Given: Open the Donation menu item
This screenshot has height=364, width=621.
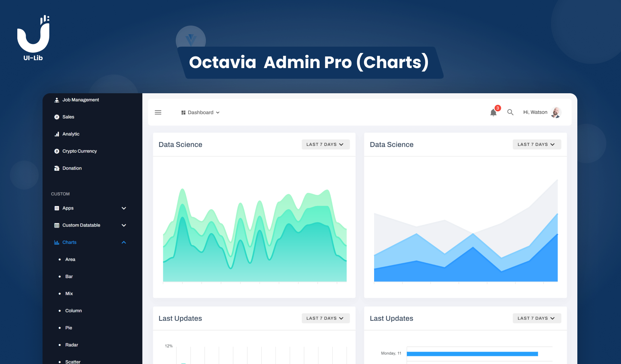Looking at the screenshot, I should [x=72, y=168].
